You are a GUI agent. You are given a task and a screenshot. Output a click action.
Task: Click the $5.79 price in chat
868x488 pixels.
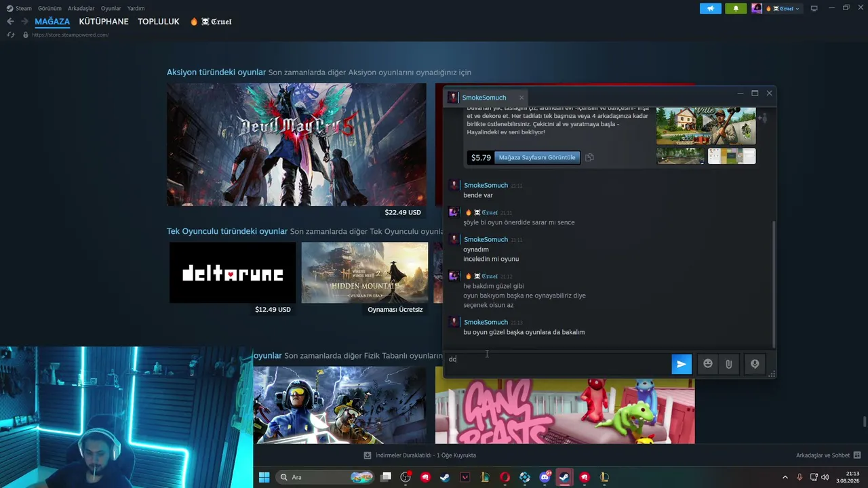tap(481, 157)
